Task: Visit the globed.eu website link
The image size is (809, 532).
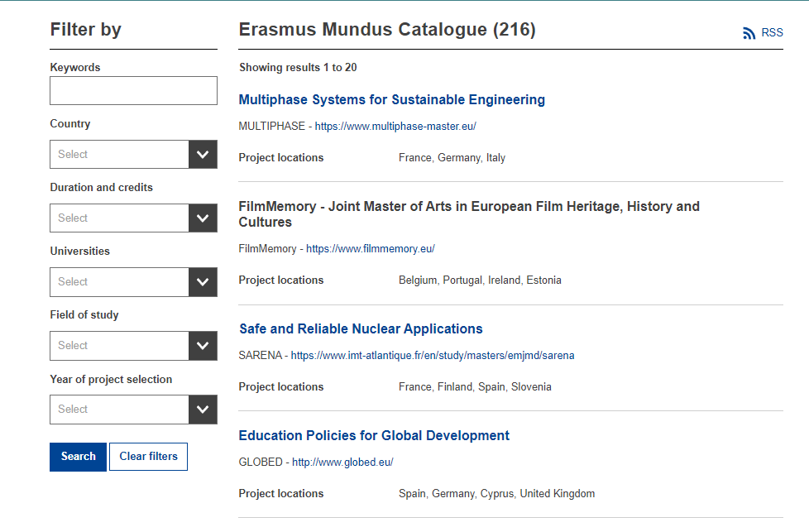Action: (x=342, y=463)
